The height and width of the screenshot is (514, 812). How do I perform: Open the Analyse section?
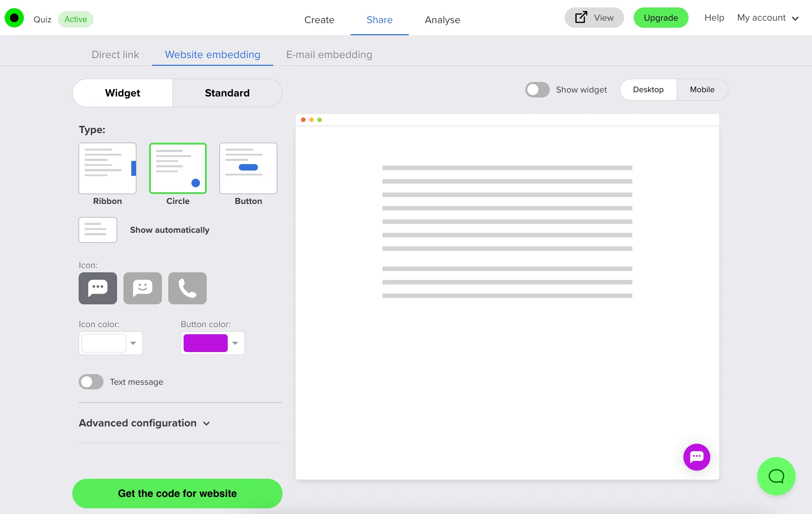[442, 20]
